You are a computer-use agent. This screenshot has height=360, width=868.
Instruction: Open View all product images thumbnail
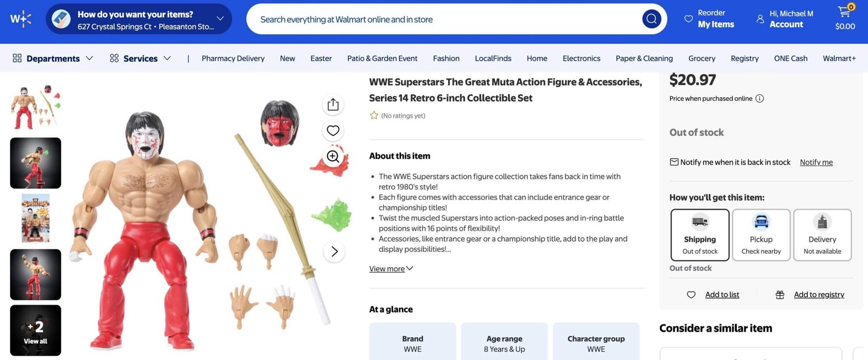[x=35, y=330]
